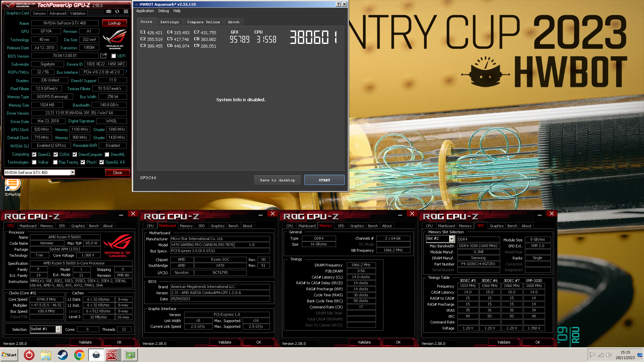Toggle the UEFI checkbox in GPU-Z

[x=114, y=56]
